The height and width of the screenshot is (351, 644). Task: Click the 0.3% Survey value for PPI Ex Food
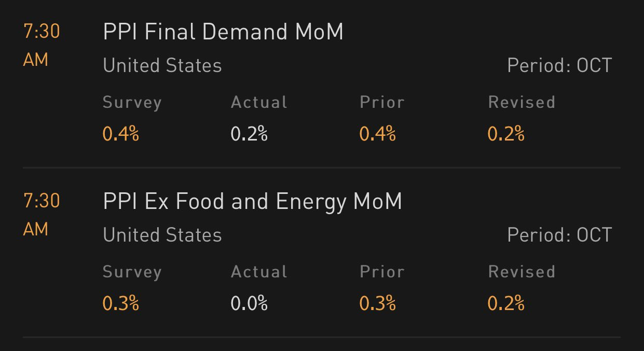[x=121, y=303]
